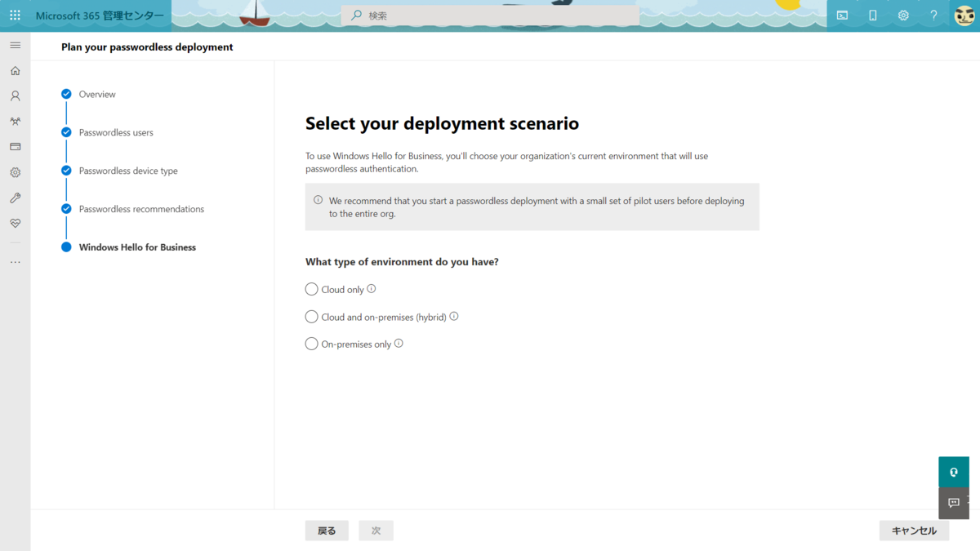Open the feedback chat widget
The width and height of the screenshot is (980, 551).
[954, 503]
